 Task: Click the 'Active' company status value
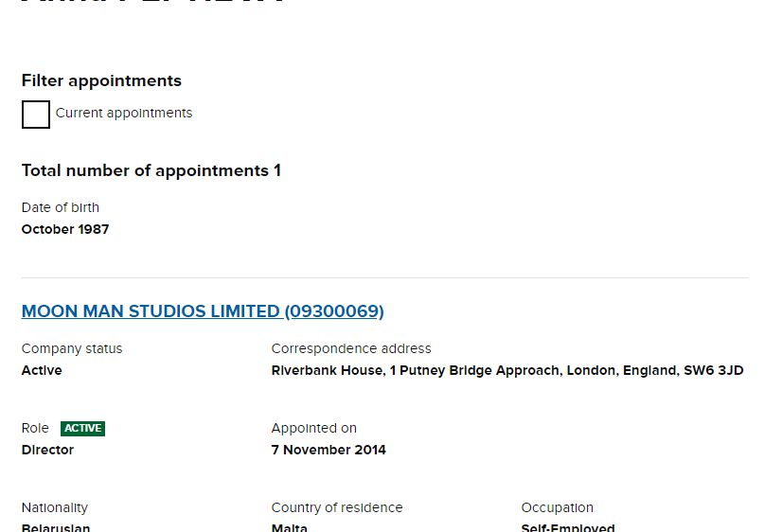[x=42, y=371]
